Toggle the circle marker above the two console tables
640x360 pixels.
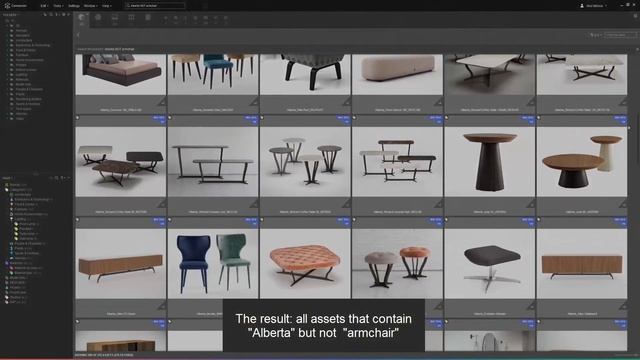170,118
